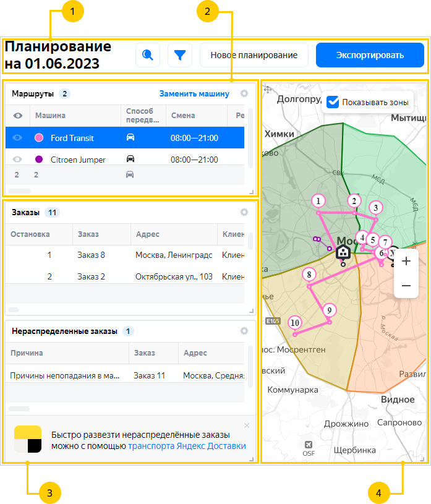Click the search magnifier icon
431x504 pixels.
147,55
